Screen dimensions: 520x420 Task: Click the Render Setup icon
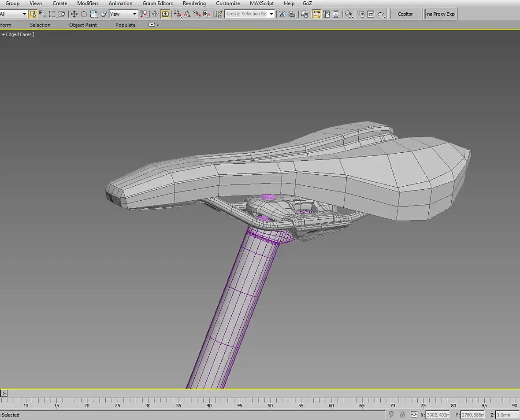(361, 14)
